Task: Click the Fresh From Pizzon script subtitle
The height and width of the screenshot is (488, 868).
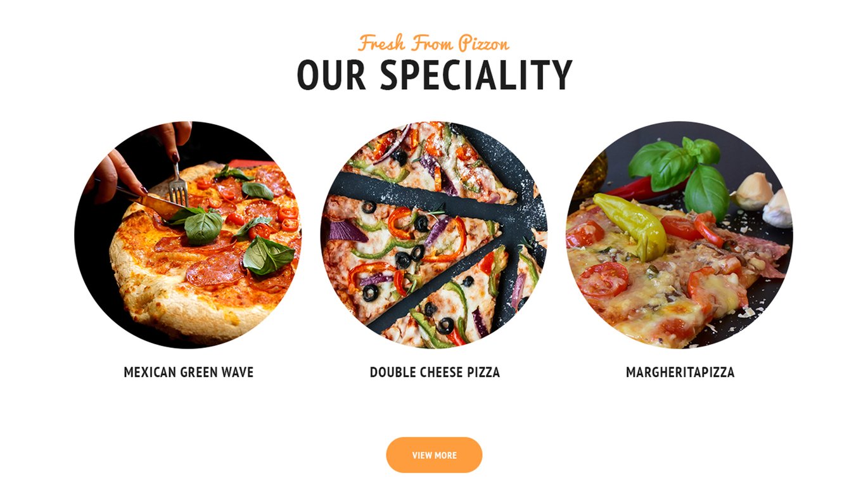Action: point(434,44)
